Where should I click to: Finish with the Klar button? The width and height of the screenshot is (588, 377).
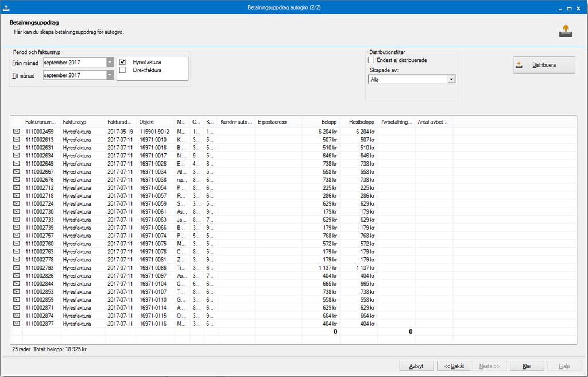coord(527,366)
